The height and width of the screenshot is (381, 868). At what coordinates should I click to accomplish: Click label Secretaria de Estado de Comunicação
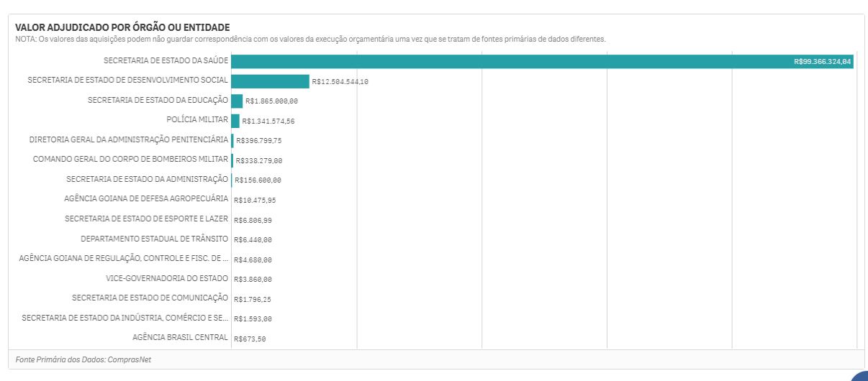click(x=150, y=297)
